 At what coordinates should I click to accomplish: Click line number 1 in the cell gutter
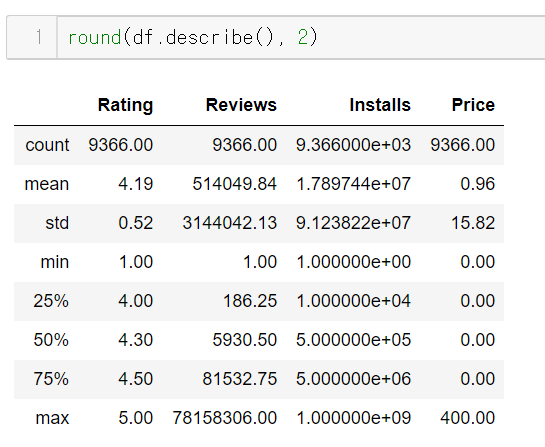point(39,37)
